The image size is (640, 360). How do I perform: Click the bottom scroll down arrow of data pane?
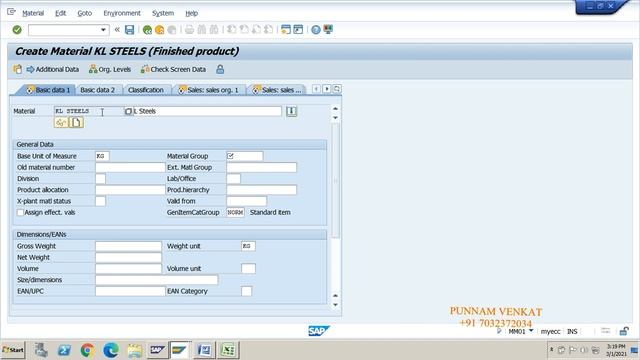(336, 304)
